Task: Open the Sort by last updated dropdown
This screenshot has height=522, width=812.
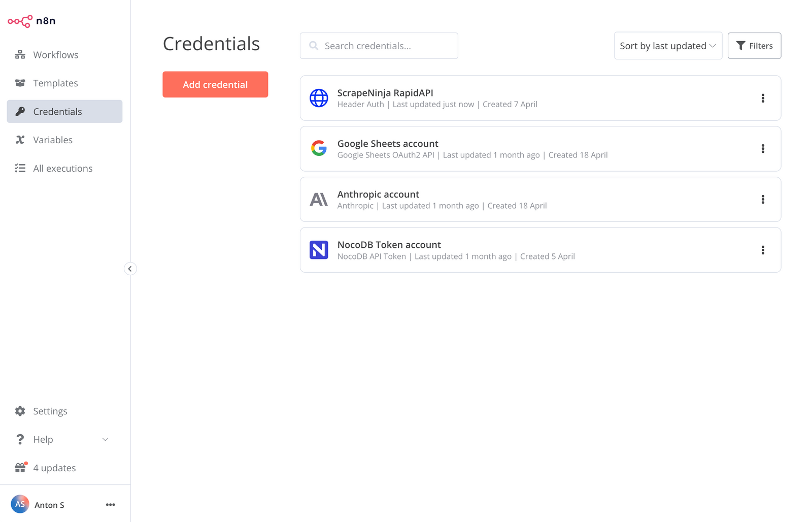Action: point(667,46)
